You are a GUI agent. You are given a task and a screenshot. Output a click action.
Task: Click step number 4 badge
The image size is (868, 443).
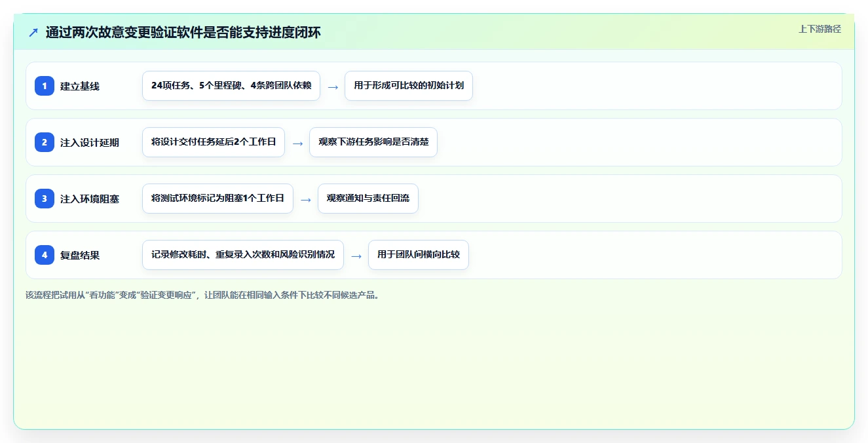click(45, 255)
